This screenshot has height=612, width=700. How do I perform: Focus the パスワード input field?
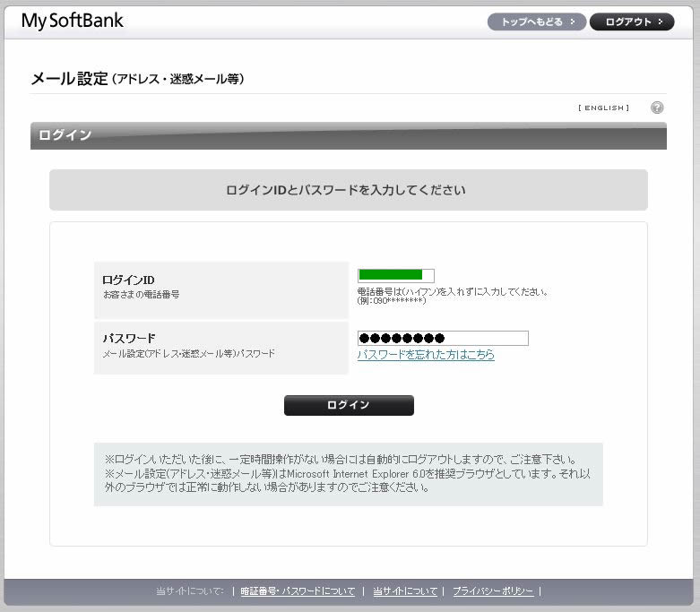(443, 339)
